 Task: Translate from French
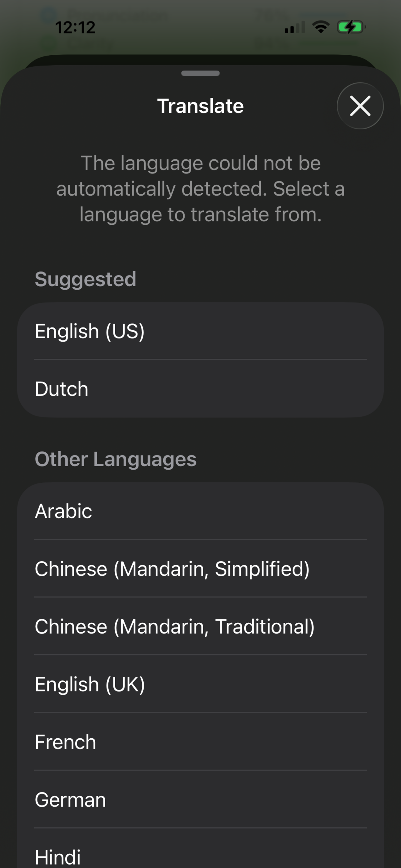(65, 741)
